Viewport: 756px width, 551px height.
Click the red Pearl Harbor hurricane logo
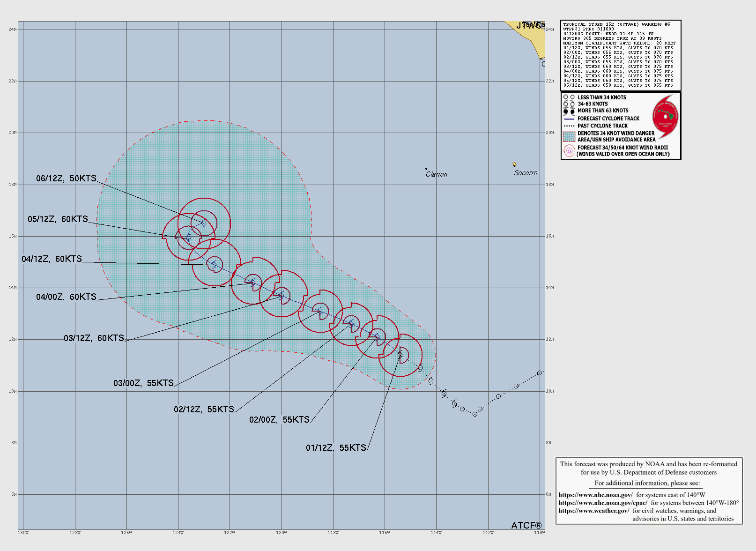(x=665, y=116)
